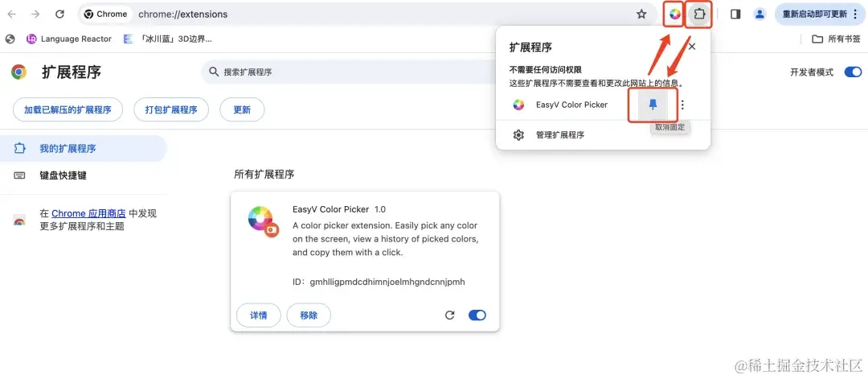Click the 更新 button
This screenshot has height=379, width=868.
[x=242, y=109]
